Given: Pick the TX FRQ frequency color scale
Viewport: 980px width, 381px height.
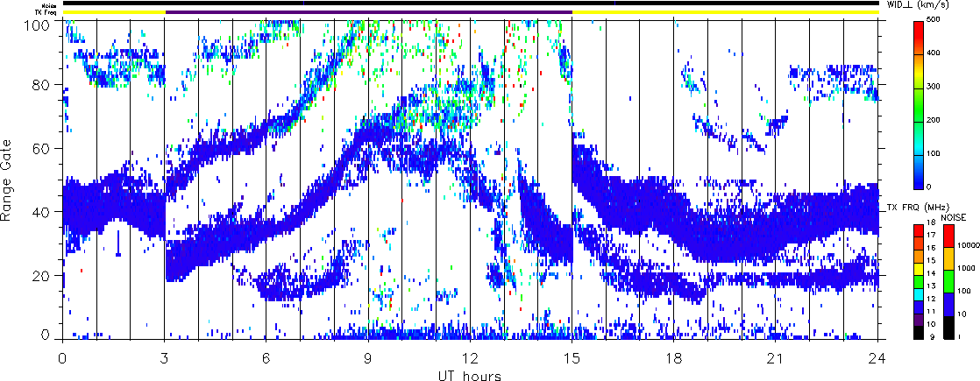Looking at the screenshot, I should click(918, 281).
